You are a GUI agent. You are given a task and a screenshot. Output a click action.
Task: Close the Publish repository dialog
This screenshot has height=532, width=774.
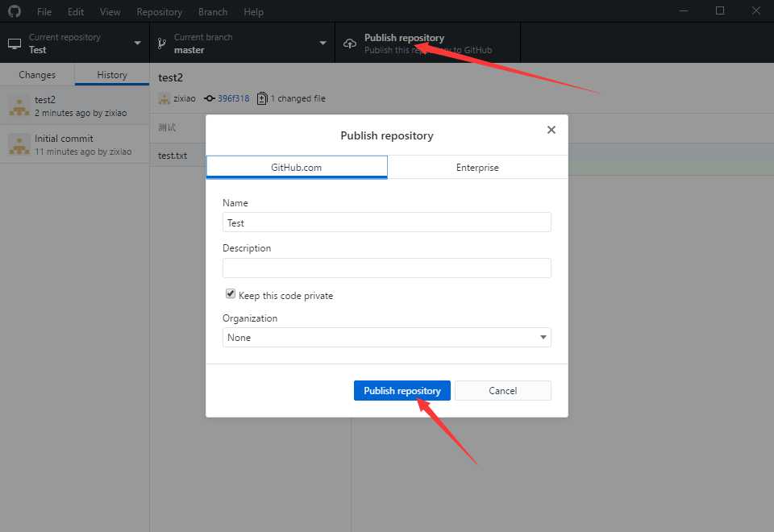551,130
